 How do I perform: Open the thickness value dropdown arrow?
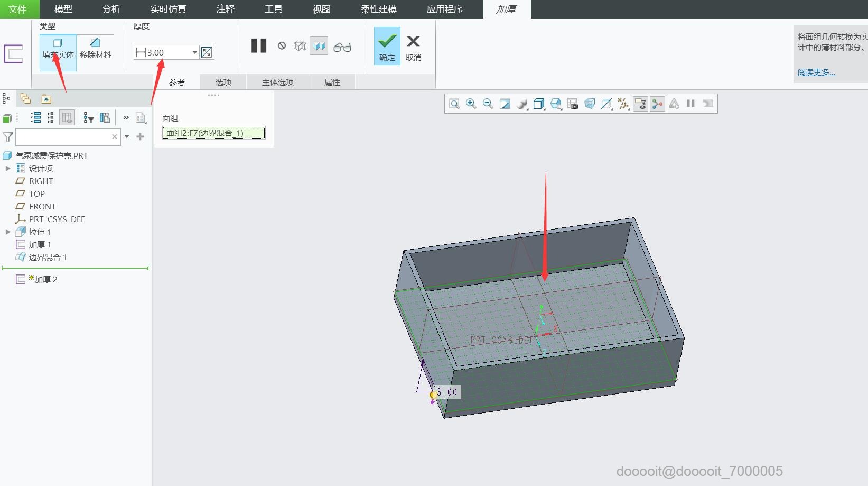pos(194,52)
